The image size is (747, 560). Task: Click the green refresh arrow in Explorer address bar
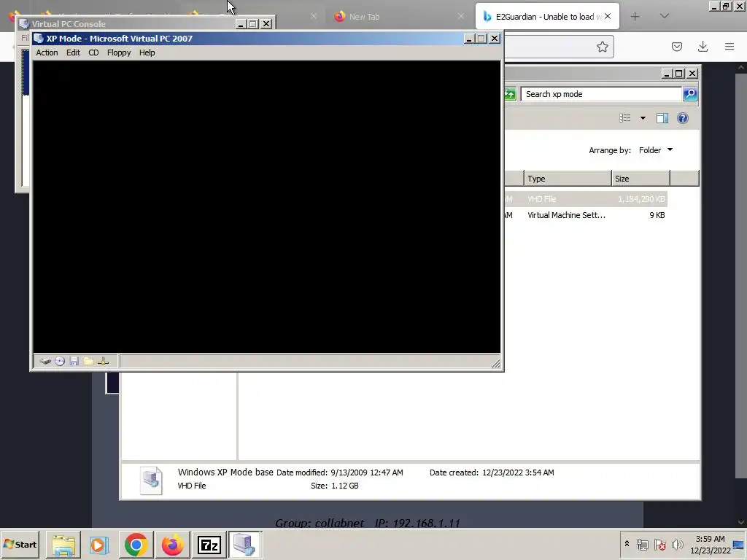point(510,94)
